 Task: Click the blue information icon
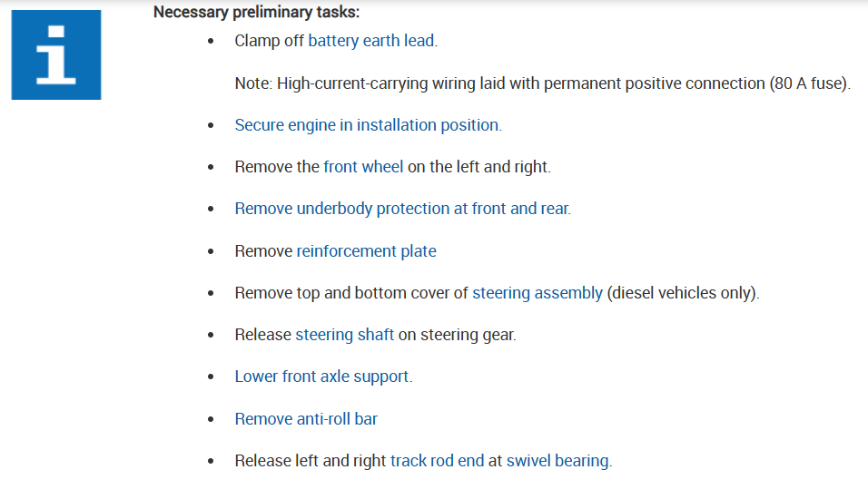(x=56, y=54)
